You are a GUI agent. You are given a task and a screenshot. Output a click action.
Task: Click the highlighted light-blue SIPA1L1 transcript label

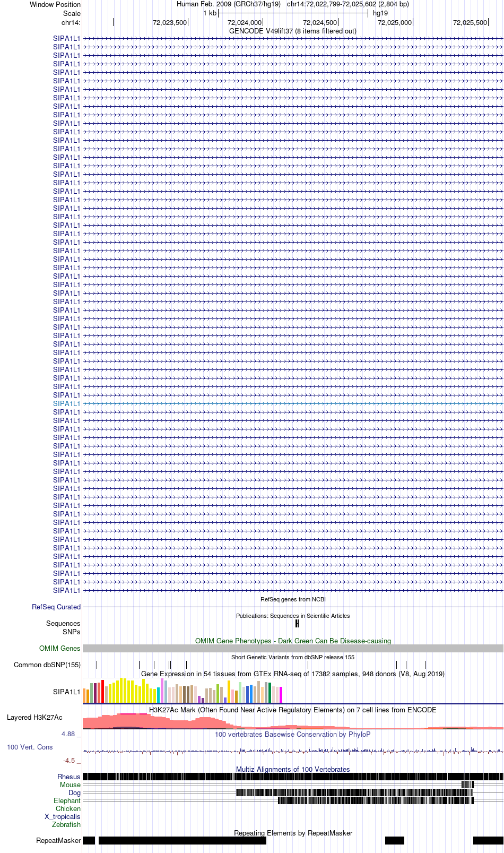(66, 403)
